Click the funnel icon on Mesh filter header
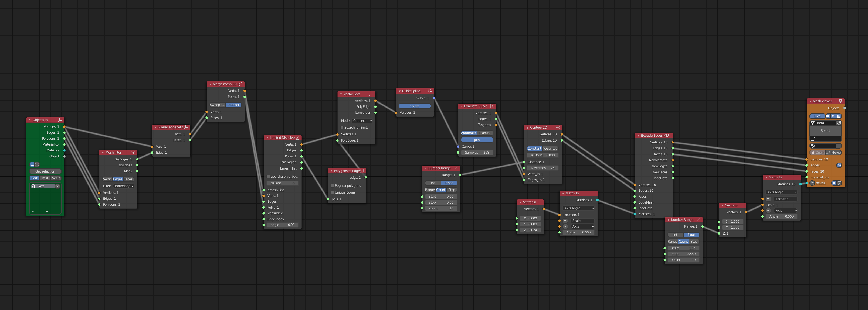 coord(133,152)
